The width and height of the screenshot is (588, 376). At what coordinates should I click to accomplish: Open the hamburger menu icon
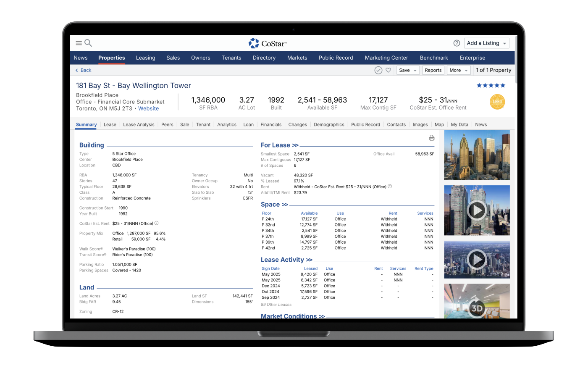[79, 43]
